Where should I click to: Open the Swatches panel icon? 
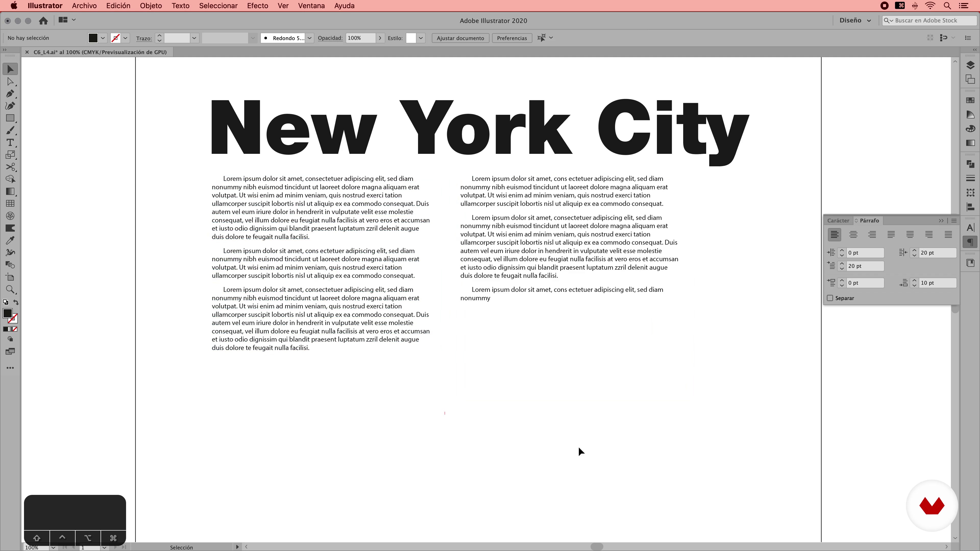point(970,101)
